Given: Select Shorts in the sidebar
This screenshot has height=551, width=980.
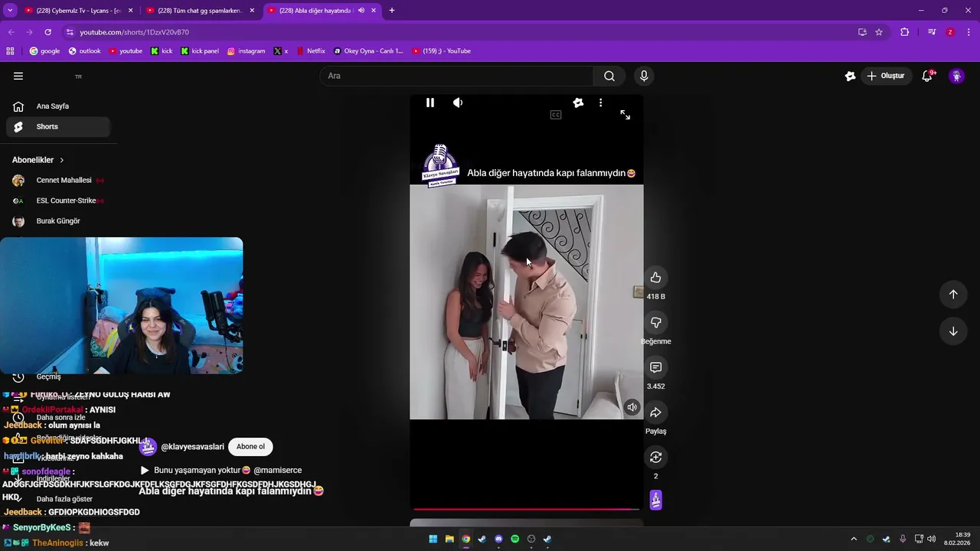Looking at the screenshot, I should (58, 127).
